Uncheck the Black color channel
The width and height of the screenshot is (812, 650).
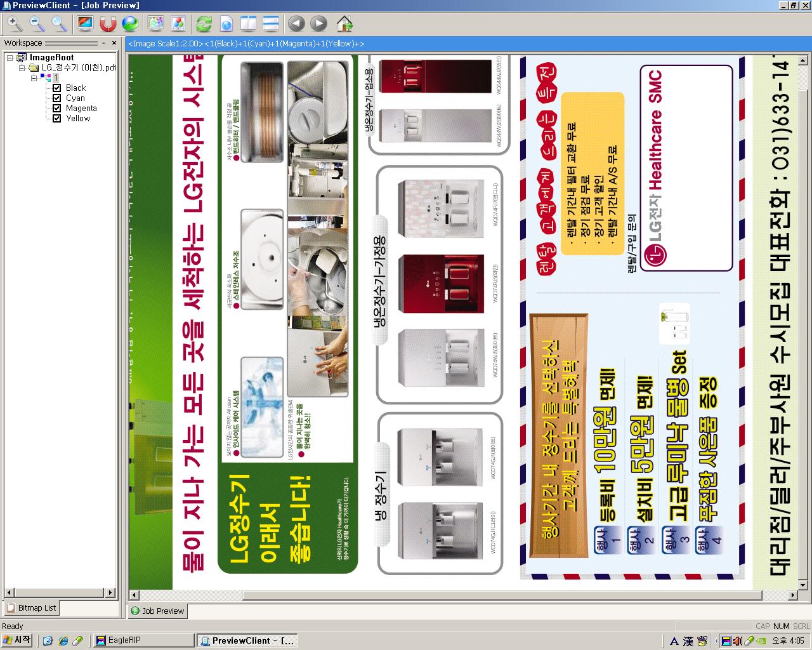click(57, 88)
